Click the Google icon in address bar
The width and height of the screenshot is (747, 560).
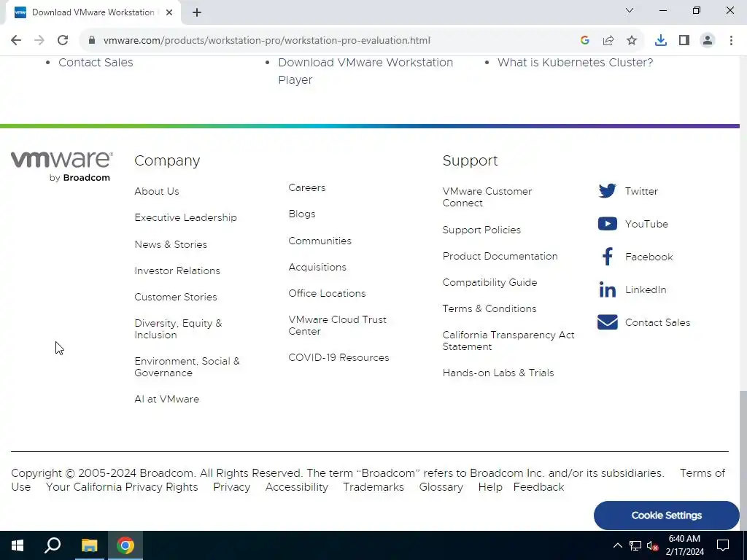click(x=584, y=41)
